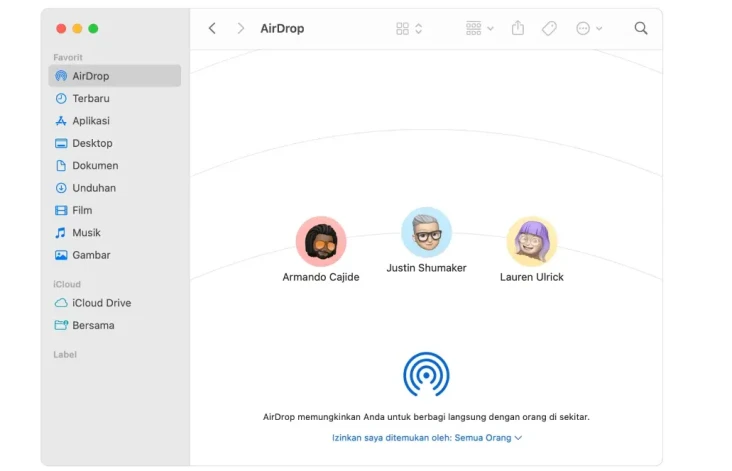732x471 pixels.
Task: Open Aplikasi in sidebar
Action: [x=91, y=120]
